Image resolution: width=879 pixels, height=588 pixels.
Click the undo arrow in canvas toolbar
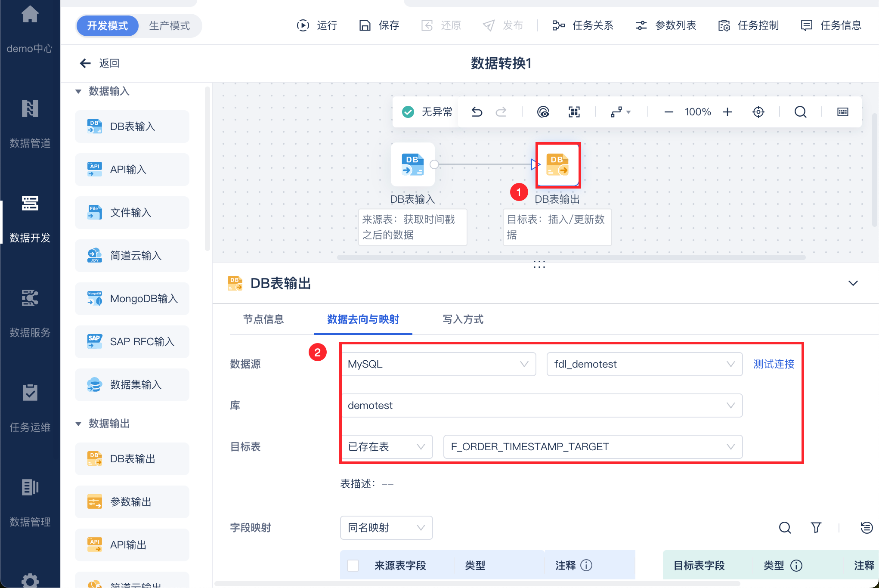[477, 112]
